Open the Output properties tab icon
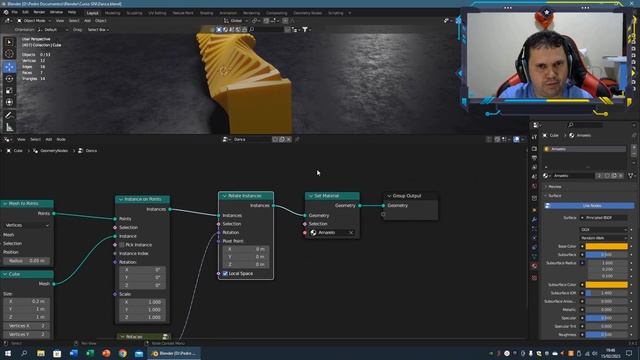The height and width of the screenshot is (360, 640). [x=534, y=158]
